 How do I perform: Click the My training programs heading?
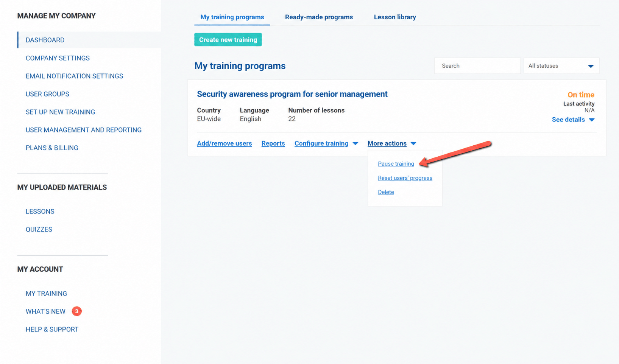(x=240, y=66)
